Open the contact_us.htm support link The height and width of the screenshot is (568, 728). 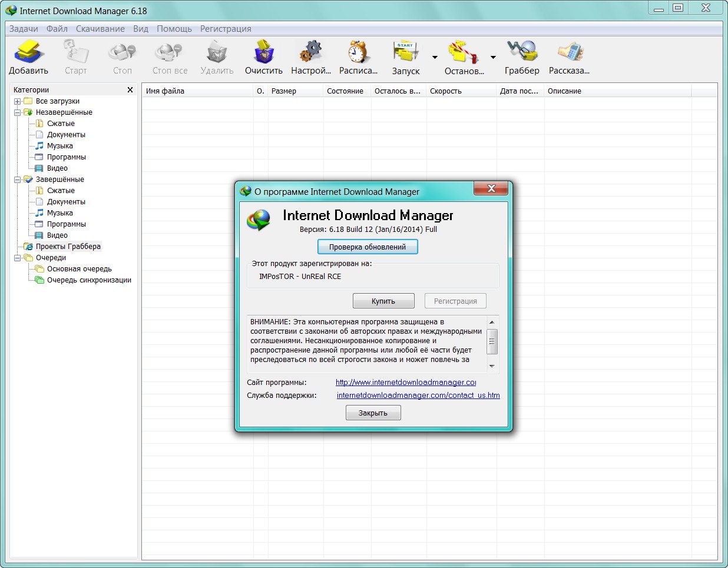418,396
